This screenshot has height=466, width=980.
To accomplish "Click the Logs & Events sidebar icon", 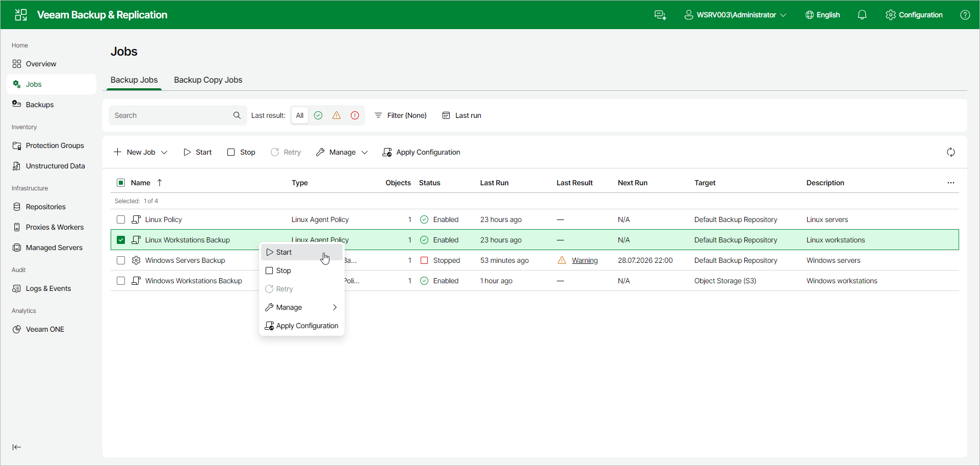I will point(17,288).
